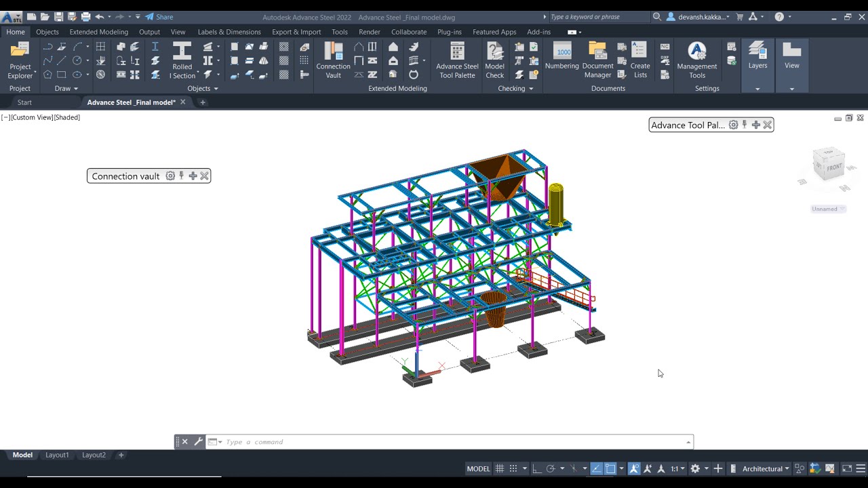Open the Export & Import tab

click(296, 32)
